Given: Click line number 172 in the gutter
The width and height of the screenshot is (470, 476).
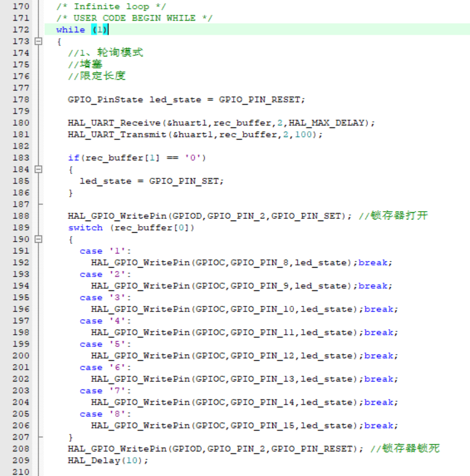Looking at the screenshot, I should point(20,29).
